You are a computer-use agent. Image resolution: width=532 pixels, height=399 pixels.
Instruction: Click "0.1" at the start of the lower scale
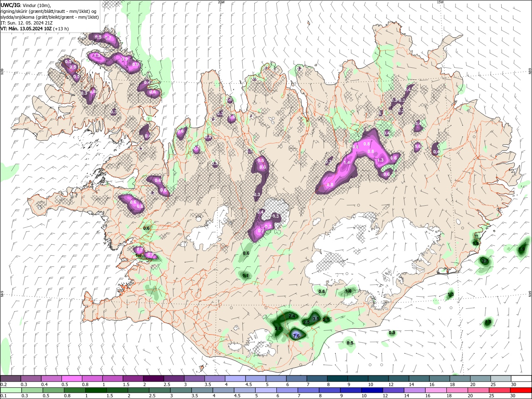click(4, 396)
